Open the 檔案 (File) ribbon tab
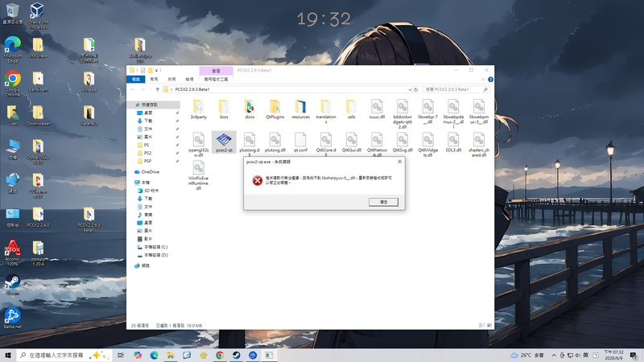The image size is (644, 362). click(x=135, y=79)
